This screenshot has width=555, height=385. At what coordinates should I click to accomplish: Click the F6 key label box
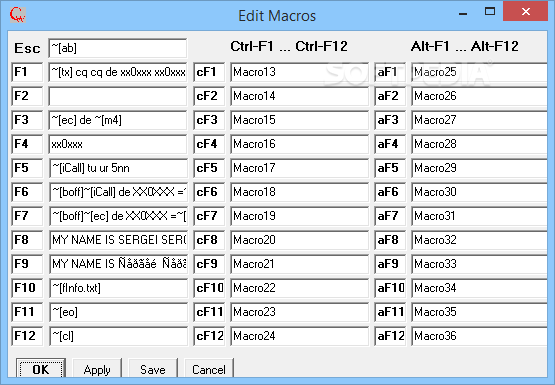(x=27, y=192)
